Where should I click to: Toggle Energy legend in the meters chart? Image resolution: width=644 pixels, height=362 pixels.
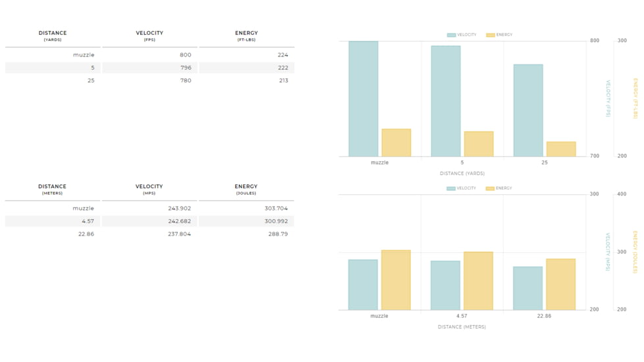[x=499, y=188]
